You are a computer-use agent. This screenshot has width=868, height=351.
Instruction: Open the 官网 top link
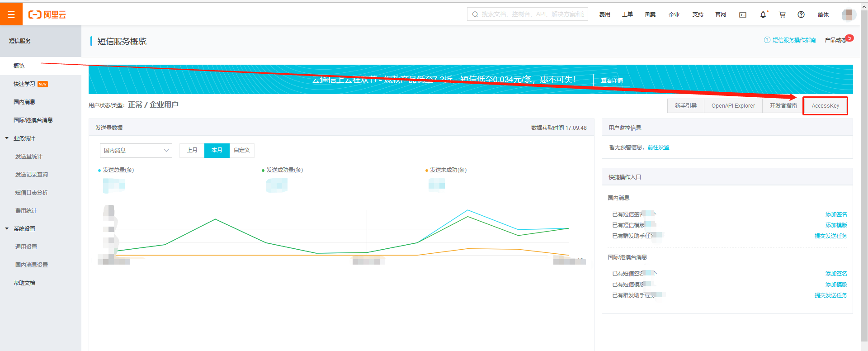(721, 14)
